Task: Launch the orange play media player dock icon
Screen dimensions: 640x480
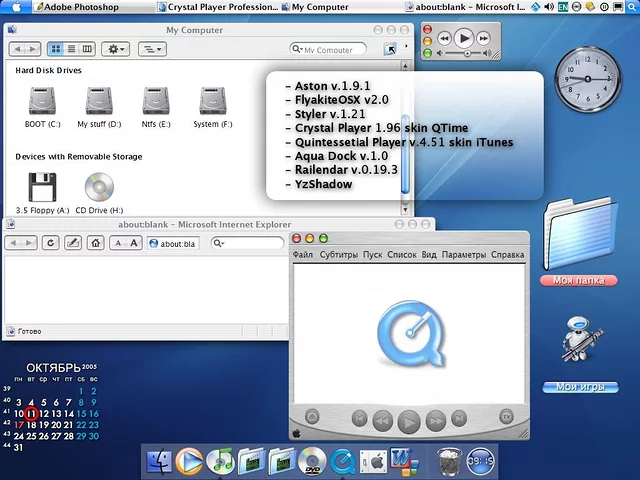Action: click(x=189, y=462)
